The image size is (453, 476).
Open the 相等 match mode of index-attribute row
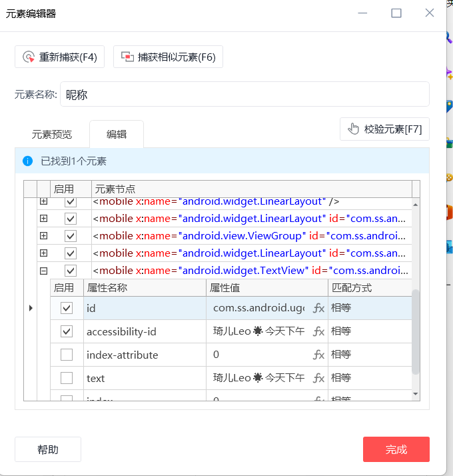coord(370,355)
